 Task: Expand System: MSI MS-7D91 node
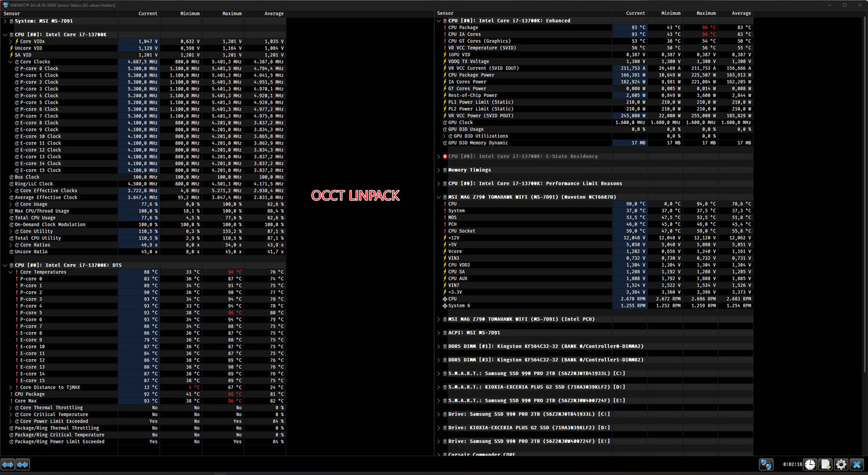click(5, 21)
